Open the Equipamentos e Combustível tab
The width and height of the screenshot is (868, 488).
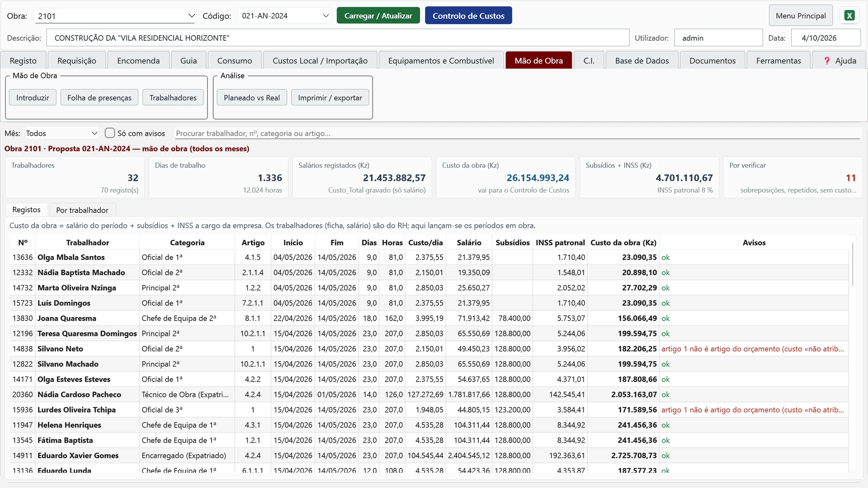pos(441,61)
